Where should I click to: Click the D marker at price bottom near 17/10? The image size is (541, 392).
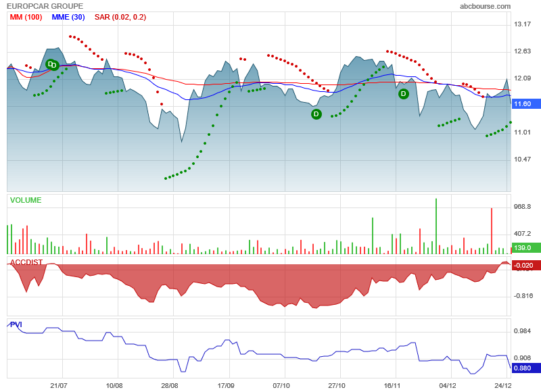point(316,114)
